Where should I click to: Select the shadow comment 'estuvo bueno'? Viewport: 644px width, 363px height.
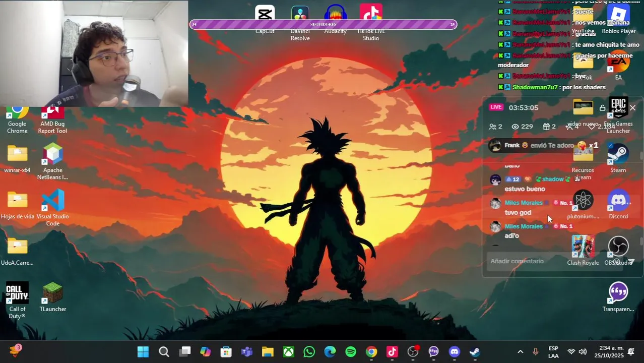click(x=525, y=189)
